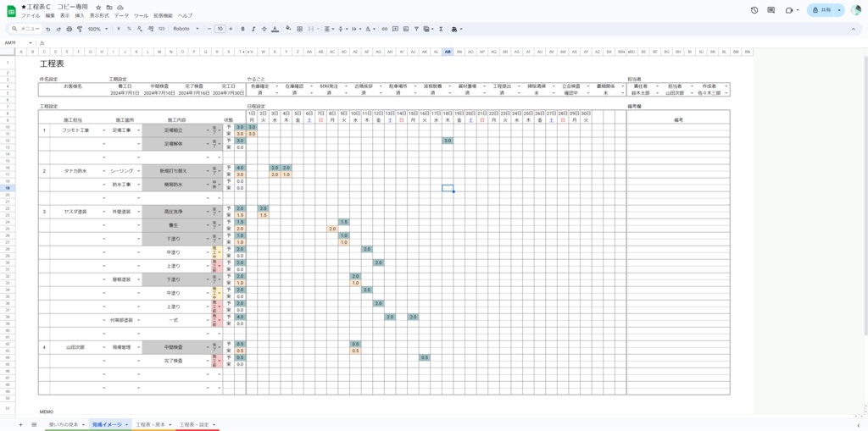Click the move to folder icon
The image size is (868, 431).
click(109, 7)
